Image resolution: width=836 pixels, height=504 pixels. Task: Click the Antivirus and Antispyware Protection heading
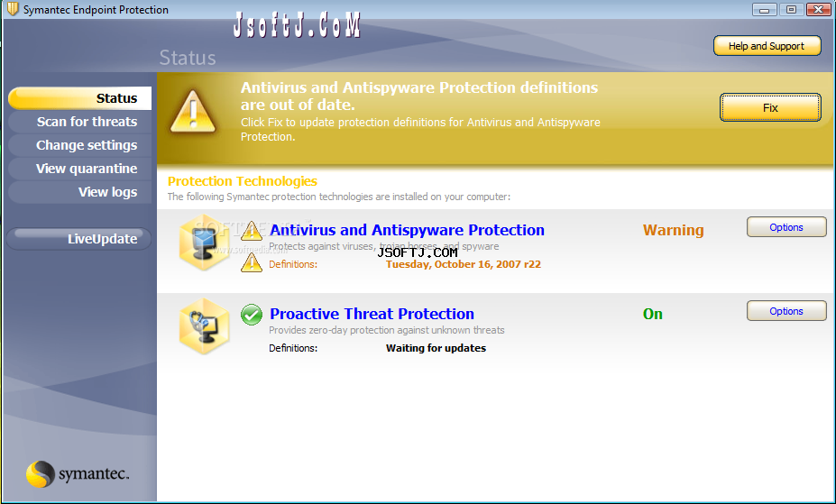(407, 230)
